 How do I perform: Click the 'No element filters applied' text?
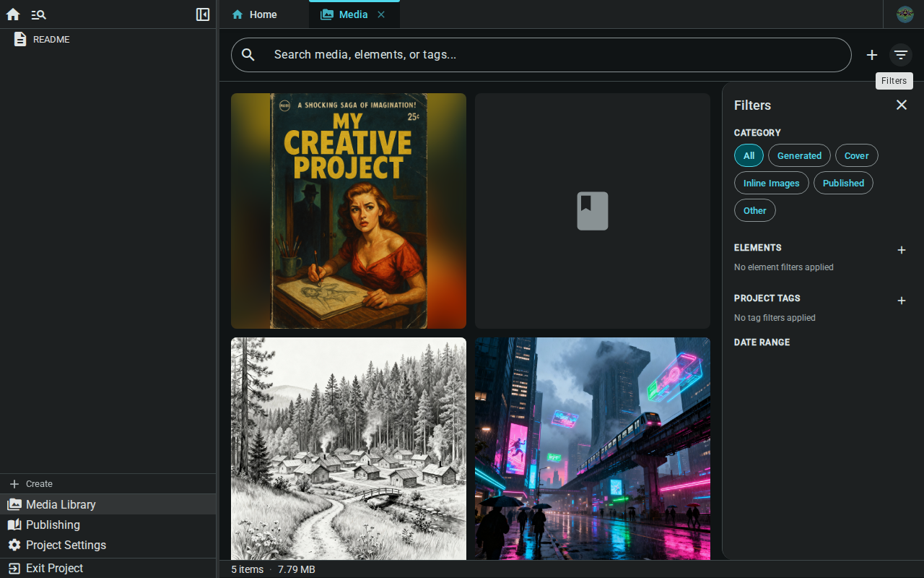[x=784, y=267]
